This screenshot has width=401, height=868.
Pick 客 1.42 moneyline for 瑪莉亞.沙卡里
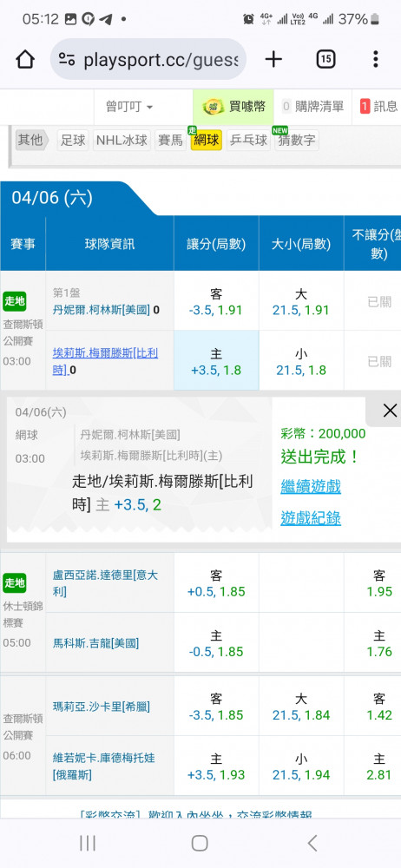378,706
